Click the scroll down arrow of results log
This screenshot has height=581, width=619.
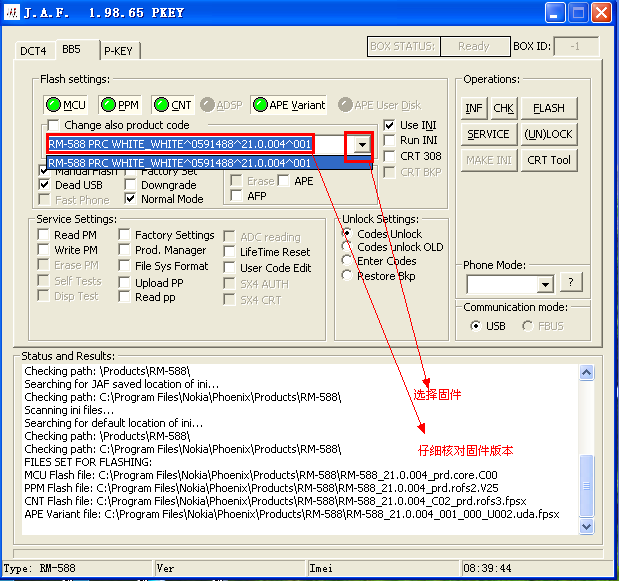587,526
